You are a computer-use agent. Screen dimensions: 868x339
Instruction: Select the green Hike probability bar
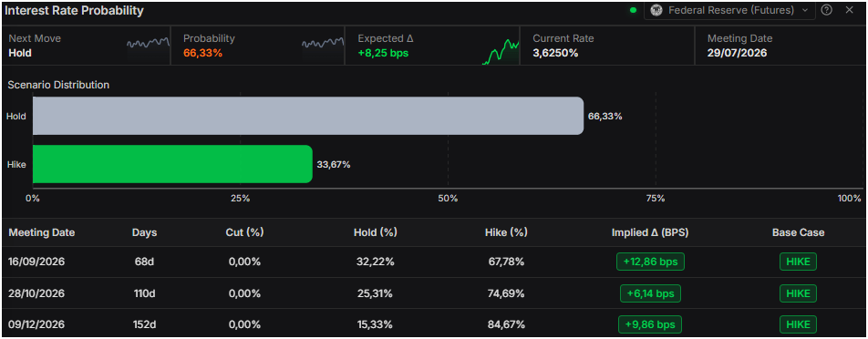click(x=172, y=164)
